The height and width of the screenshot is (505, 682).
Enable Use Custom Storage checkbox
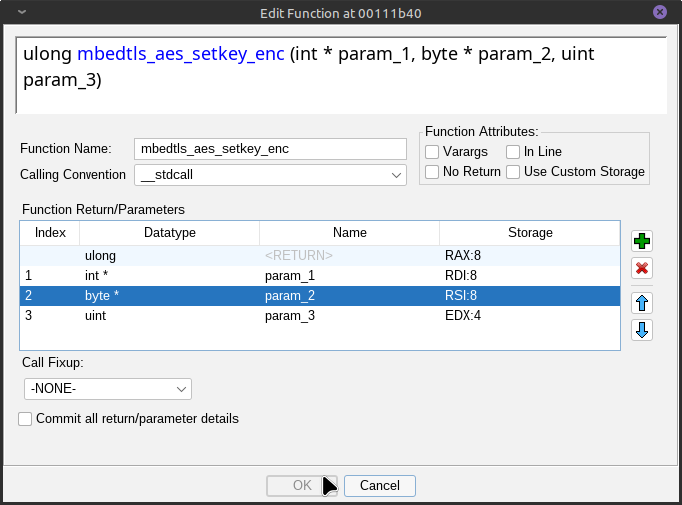513,172
